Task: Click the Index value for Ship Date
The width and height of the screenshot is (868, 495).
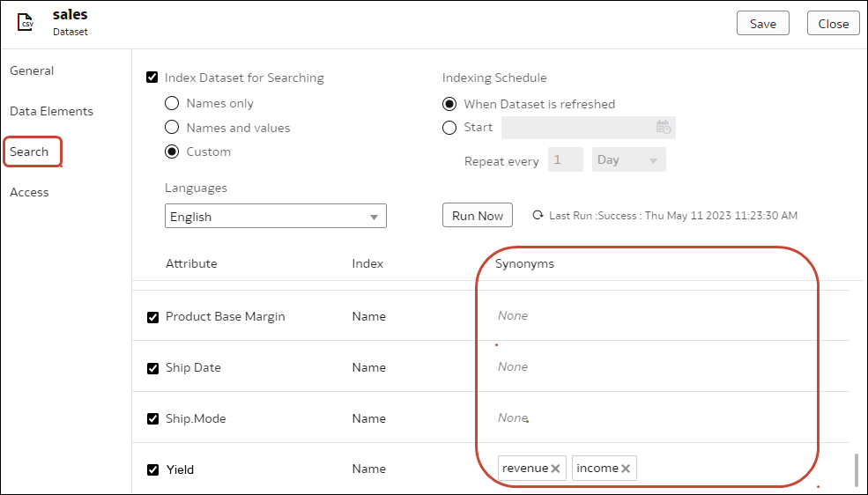Action: pyautogui.click(x=368, y=367)
